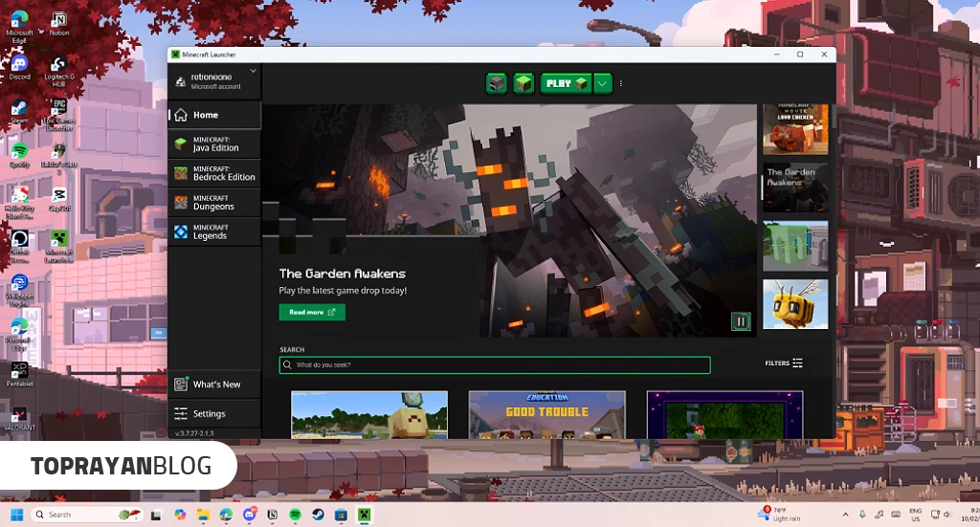Expand the dropdown arrow next to PLAY
Screen dimensions: 980x527
pos(603,83)
